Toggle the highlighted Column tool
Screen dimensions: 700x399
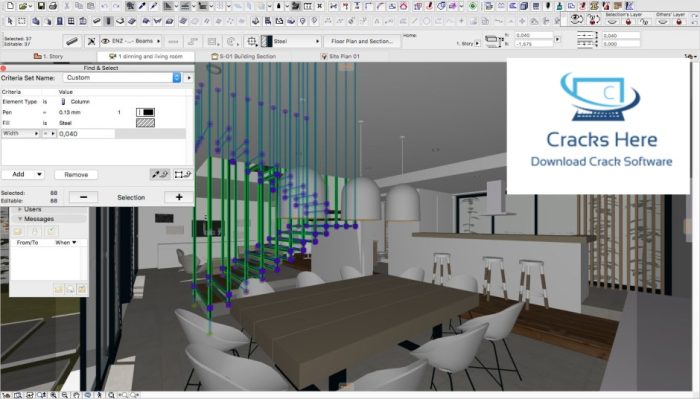tap(108, 21)
